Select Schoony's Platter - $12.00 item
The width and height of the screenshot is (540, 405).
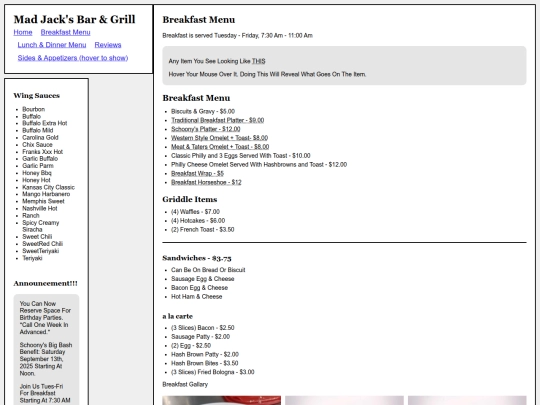tap(206, 129)
